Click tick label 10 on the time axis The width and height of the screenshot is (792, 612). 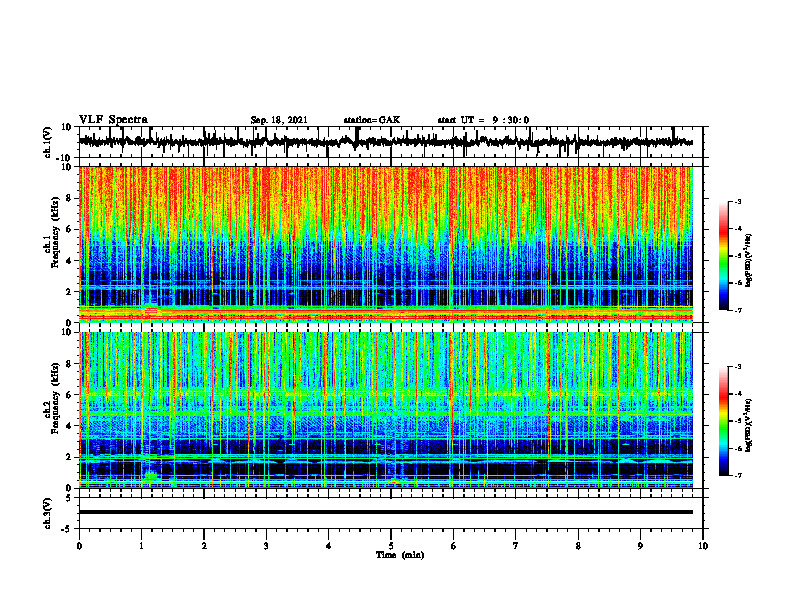(703, 546)
